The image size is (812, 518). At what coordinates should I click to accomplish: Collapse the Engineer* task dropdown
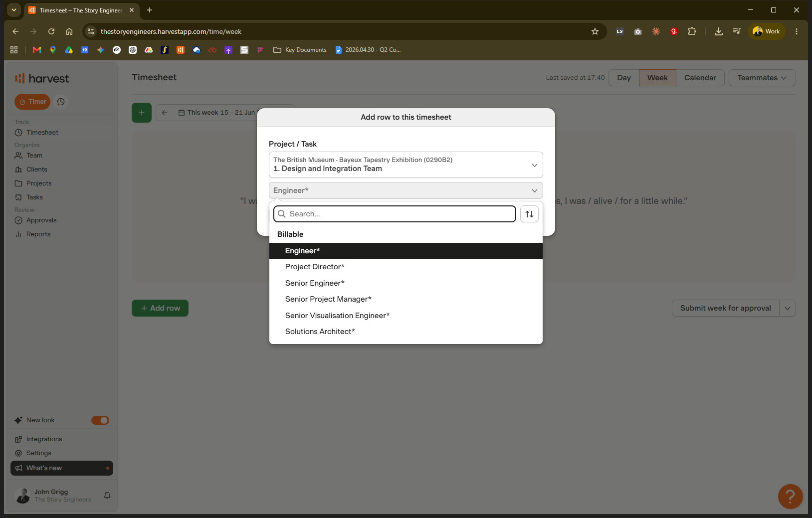[x=406, y=190]
